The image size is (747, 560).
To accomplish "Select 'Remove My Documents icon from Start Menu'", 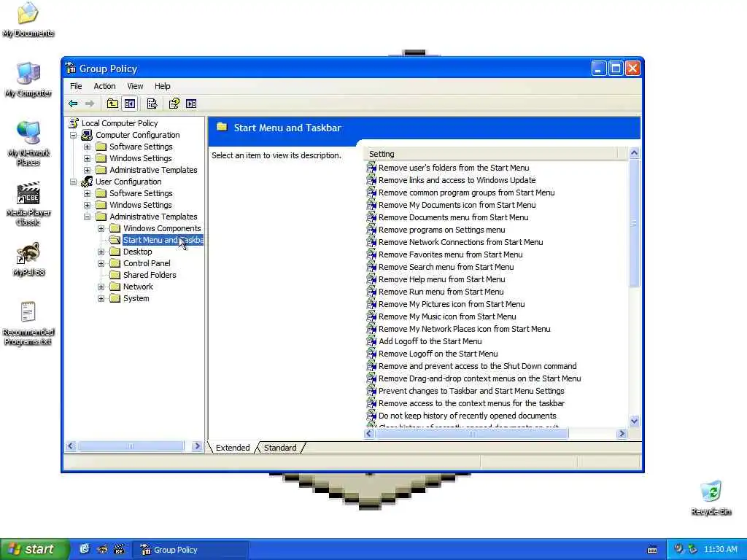I will [457, 205].
